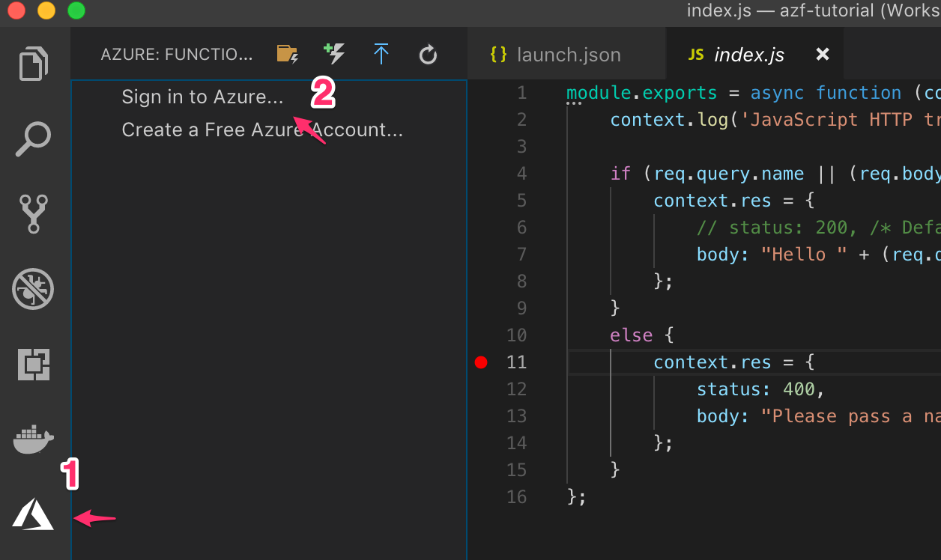The height and width of the screenshot is (560, 941).
Task: Open the Search view
Action: tap(34, 139)
